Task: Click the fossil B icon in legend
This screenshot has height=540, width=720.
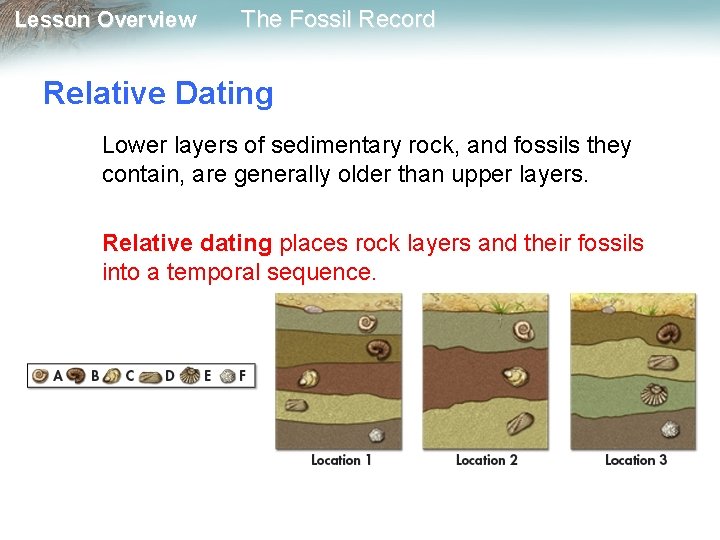Action: 76,376
